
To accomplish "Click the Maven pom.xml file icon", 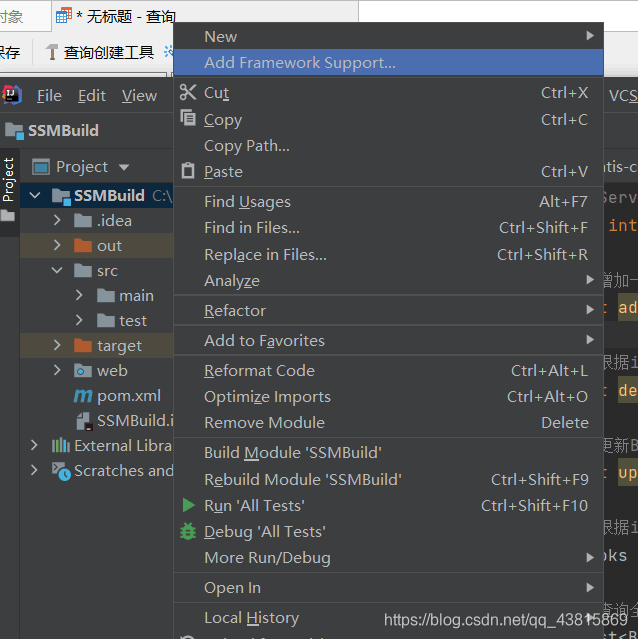I will pos(83,396).
